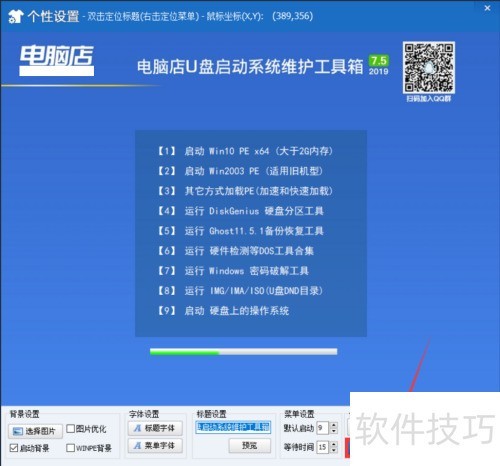
Task: Tick the WINPE背景 checkbox
Action: point(71,448)
